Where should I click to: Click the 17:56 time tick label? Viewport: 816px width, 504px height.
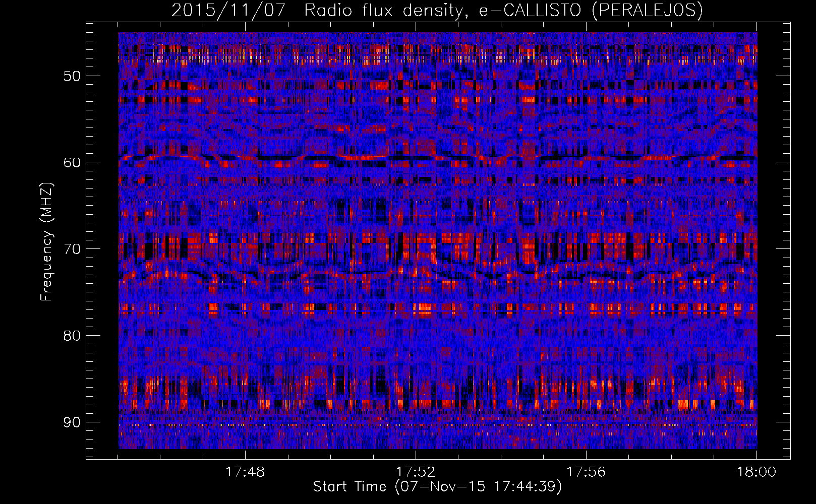pyautogui.click(x=586, y=472)
